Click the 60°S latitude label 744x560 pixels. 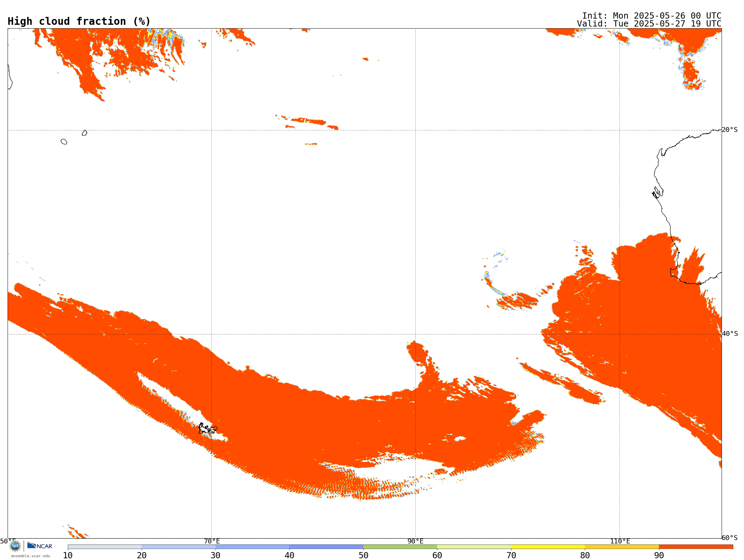click(730, 538)
